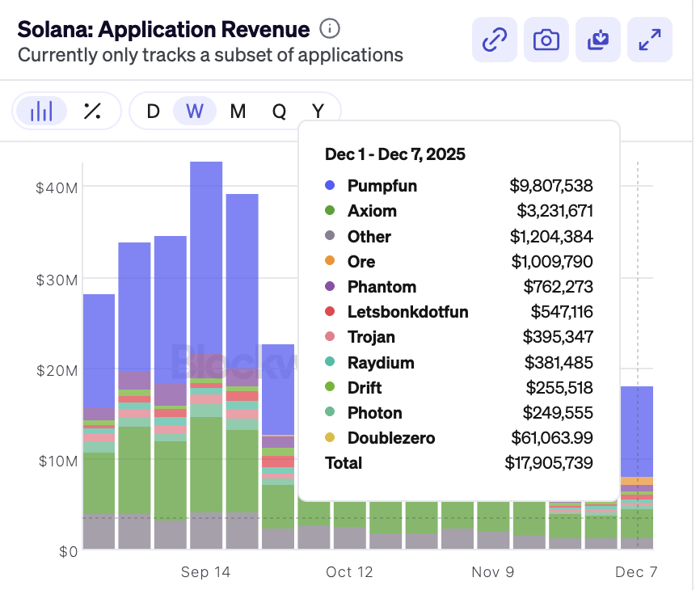Screen dimensions: 700x590
Task: Click the Ore orange legend dot
Action: (x=330, y=260)
